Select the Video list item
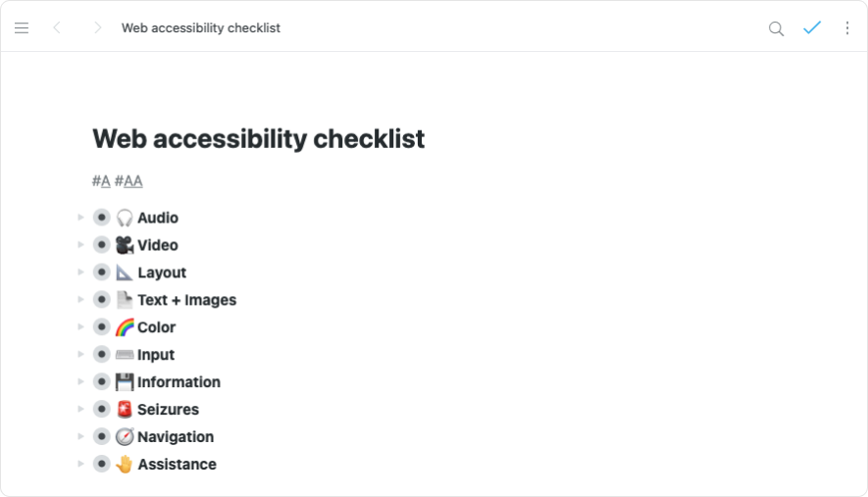Viewport: 868px width, 497px height. pyautogui.click(x=157, y=245)
